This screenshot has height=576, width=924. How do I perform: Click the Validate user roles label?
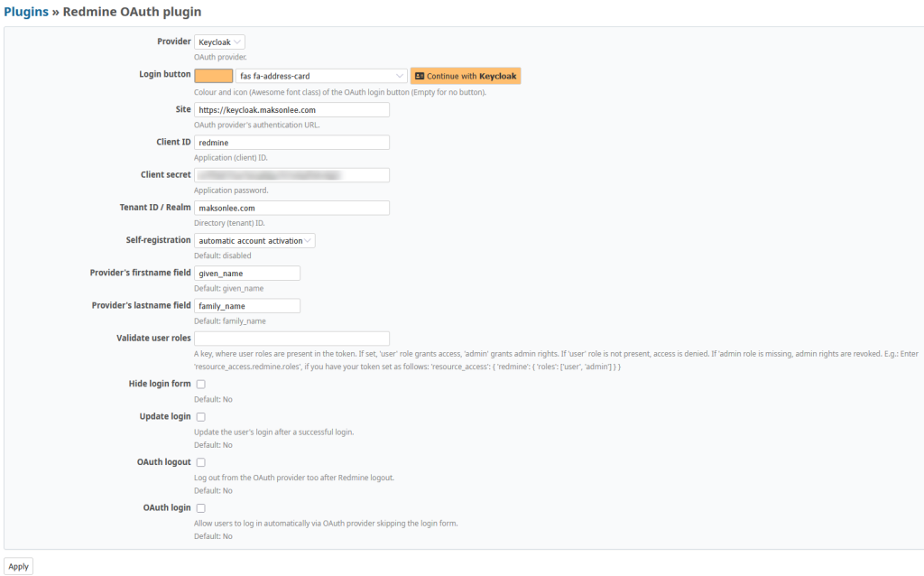click(153, 338)
